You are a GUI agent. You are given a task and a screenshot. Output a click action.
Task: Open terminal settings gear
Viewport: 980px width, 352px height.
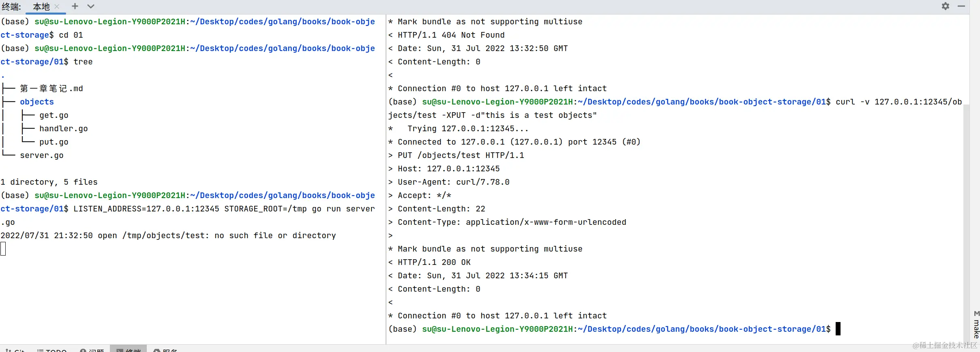946,6
